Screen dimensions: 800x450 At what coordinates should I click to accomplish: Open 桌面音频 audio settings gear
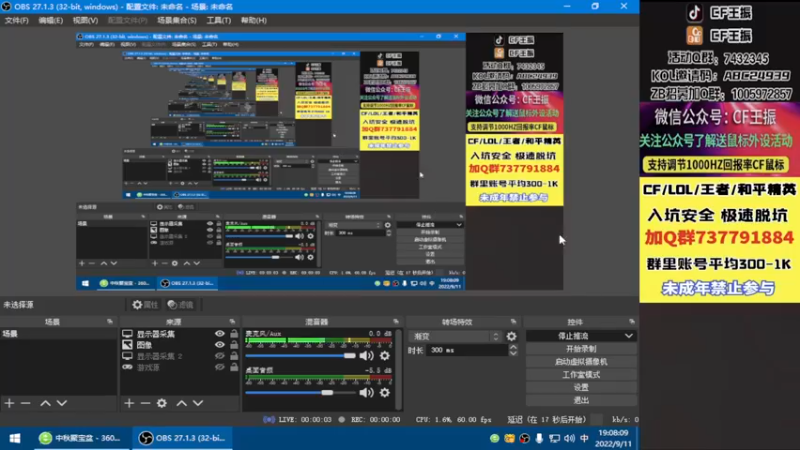[385, 392]
